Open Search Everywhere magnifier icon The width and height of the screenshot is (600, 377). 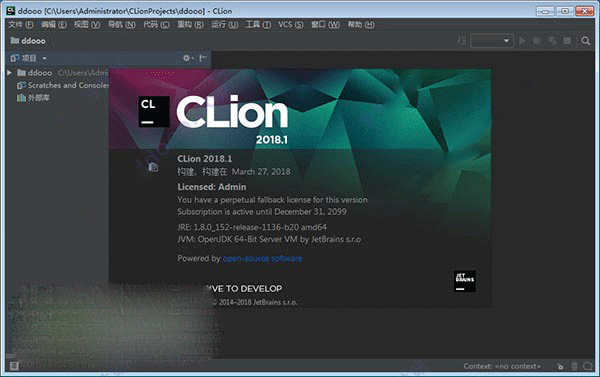click(x=585, y=41)
